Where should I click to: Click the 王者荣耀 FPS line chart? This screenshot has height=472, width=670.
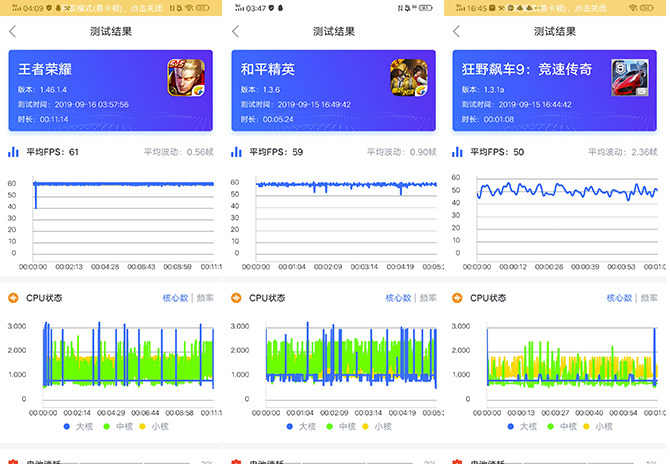[123, 218]
